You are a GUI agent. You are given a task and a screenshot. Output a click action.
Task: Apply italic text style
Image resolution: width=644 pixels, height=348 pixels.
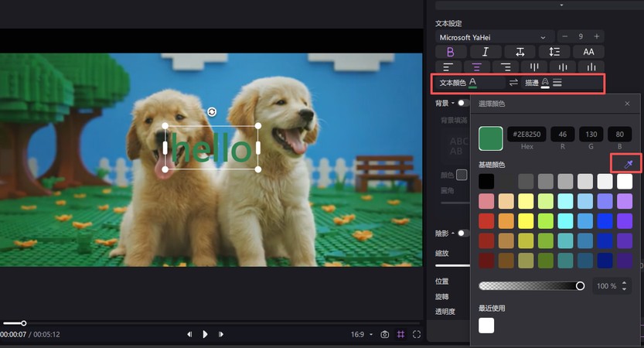[x=486, y=52]
